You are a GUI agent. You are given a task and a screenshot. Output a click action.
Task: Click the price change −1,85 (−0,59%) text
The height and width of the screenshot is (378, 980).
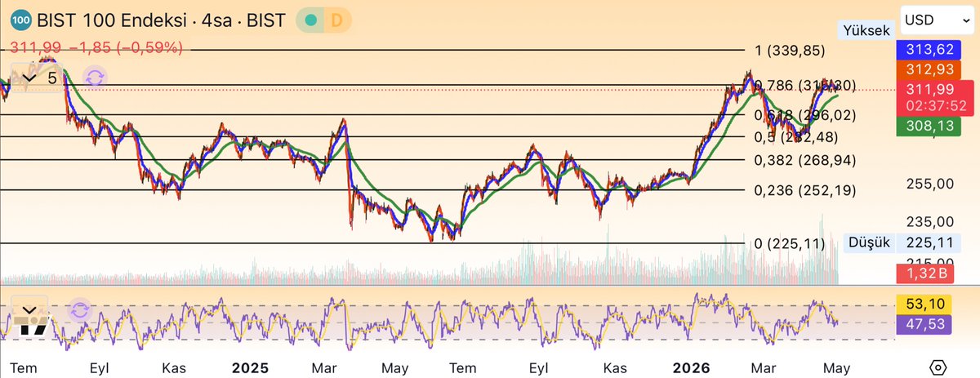[x=127, y=47]
